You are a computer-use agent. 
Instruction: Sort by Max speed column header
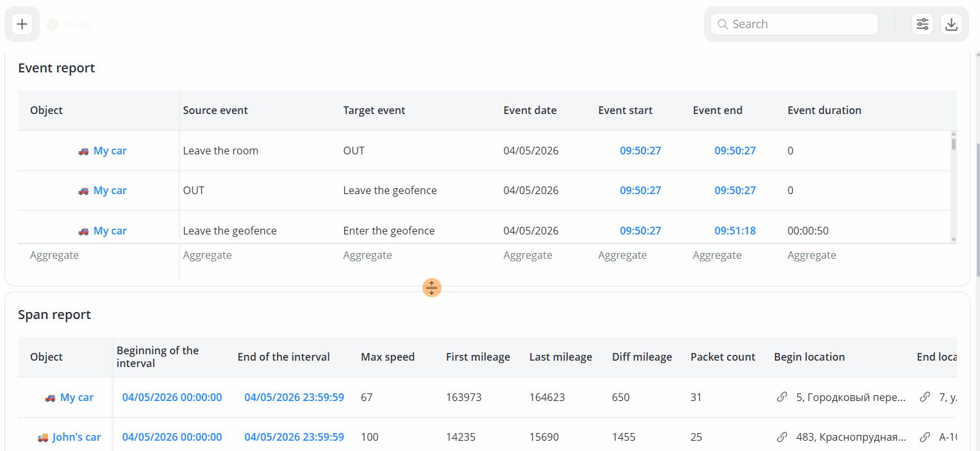(x=388, y=357)
